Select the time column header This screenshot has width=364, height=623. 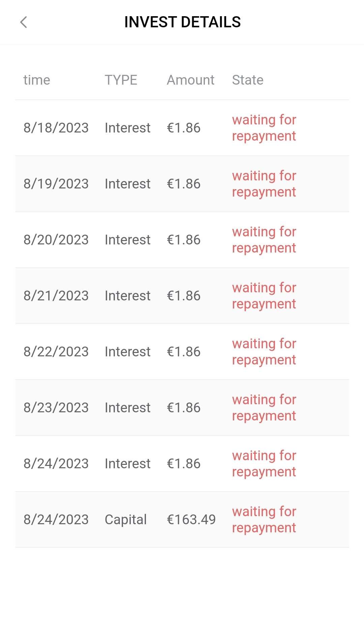point(37,80)
